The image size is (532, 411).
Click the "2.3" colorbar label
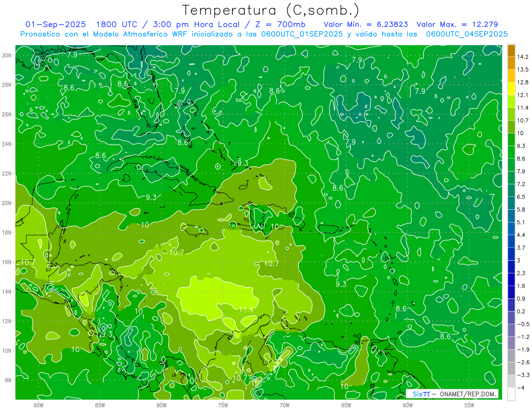[521, 273]
